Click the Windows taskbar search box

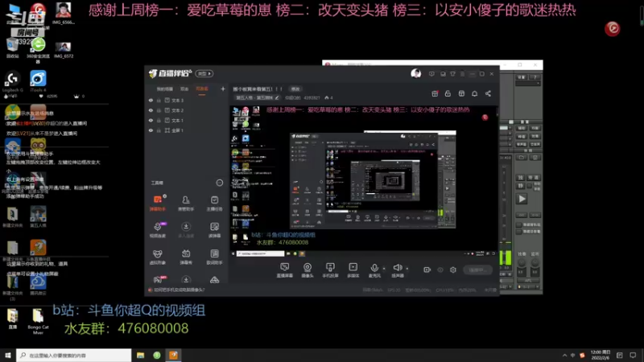coord(73,355)
